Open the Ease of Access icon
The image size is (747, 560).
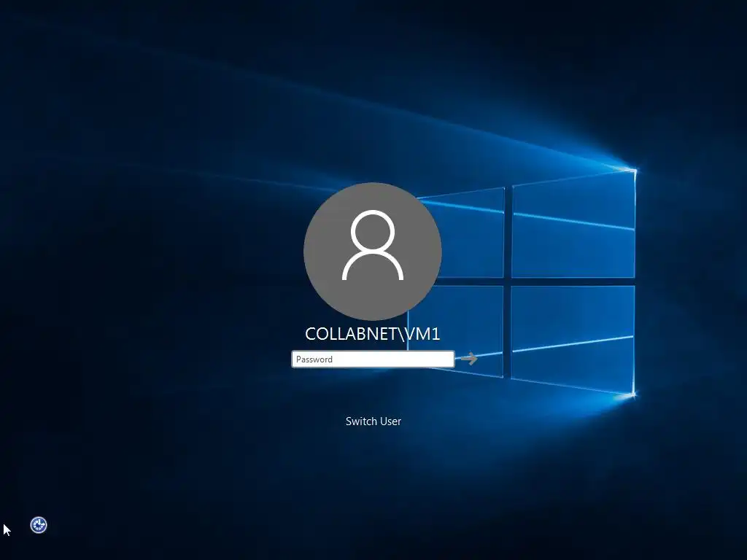click(39, 525)
